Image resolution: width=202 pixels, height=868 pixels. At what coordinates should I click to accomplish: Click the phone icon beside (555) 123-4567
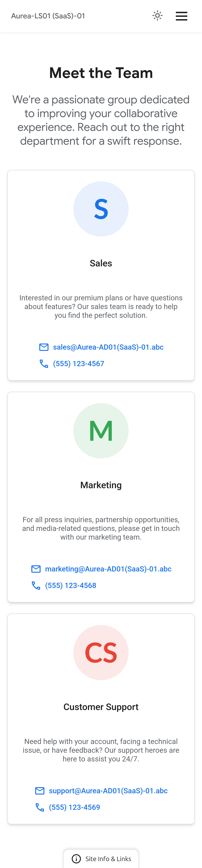click(44, 364)
